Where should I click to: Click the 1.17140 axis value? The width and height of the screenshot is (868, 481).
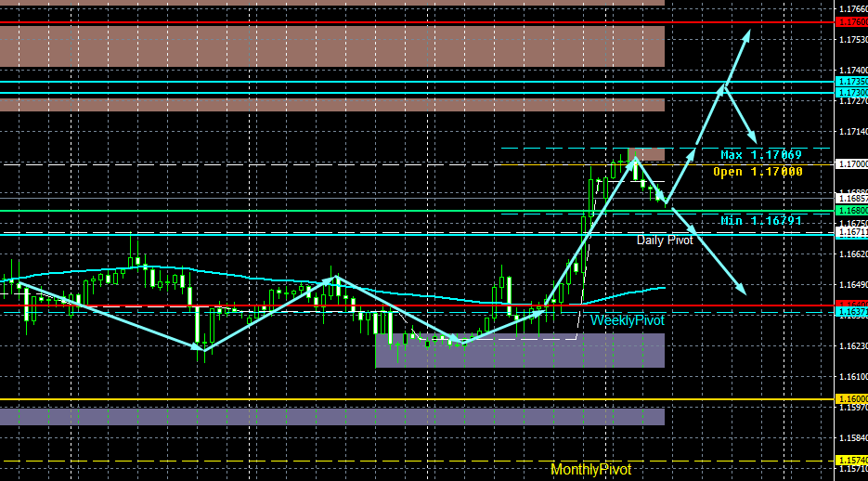pos(853,132)
